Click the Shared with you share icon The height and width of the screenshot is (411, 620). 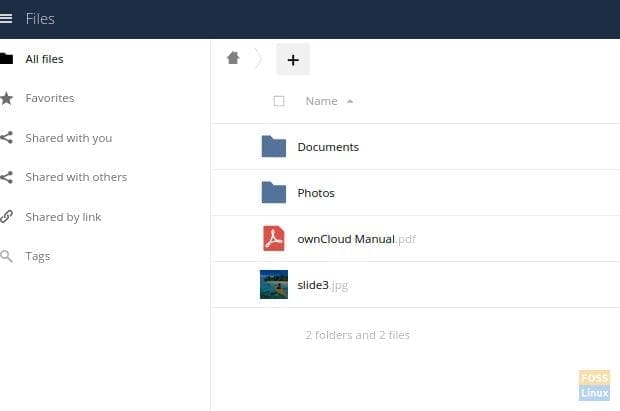pyautogui.click(x=6, y=137)
